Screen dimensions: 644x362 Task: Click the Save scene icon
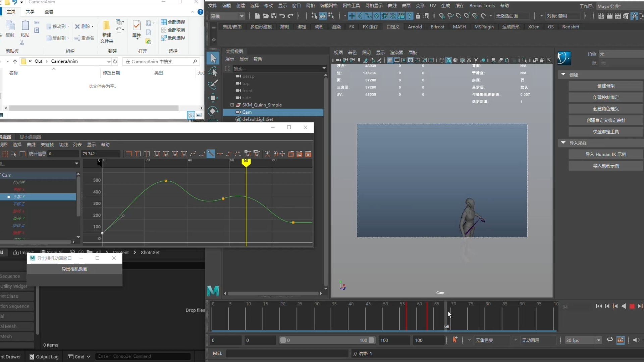point(274,16)
